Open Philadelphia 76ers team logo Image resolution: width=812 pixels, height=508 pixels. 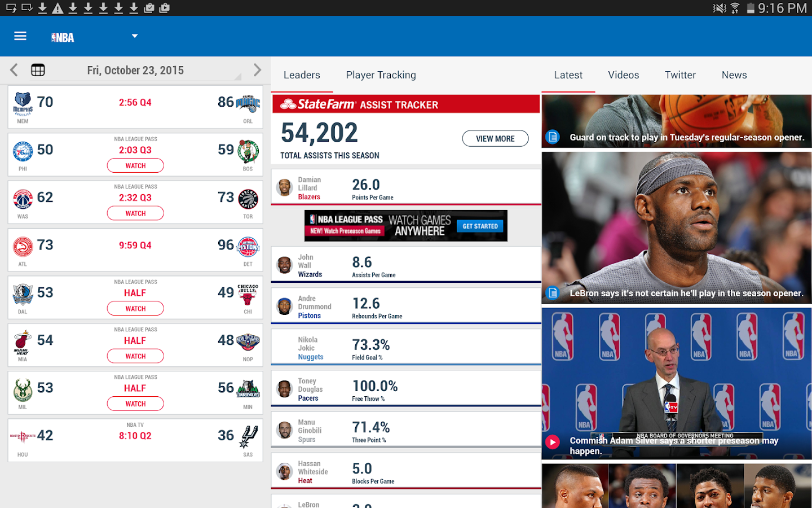coord(23,152)
